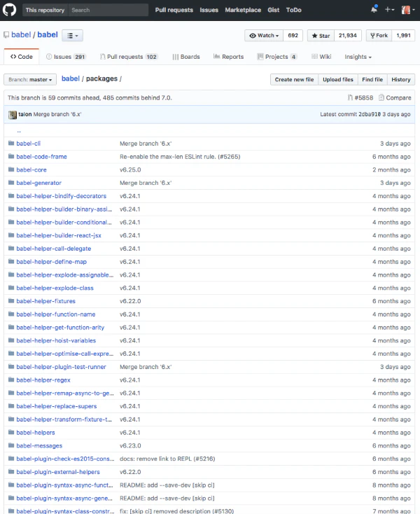The width and height of the screenshot is (420, 514).
Task: Open the Projects tab
Action: [x=277, y=57]
